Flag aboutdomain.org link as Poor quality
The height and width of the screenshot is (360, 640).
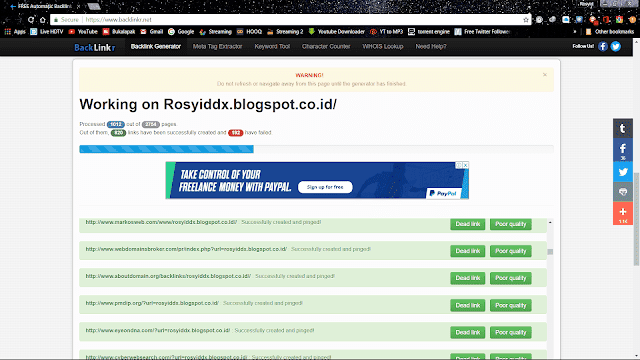(511, 278)
